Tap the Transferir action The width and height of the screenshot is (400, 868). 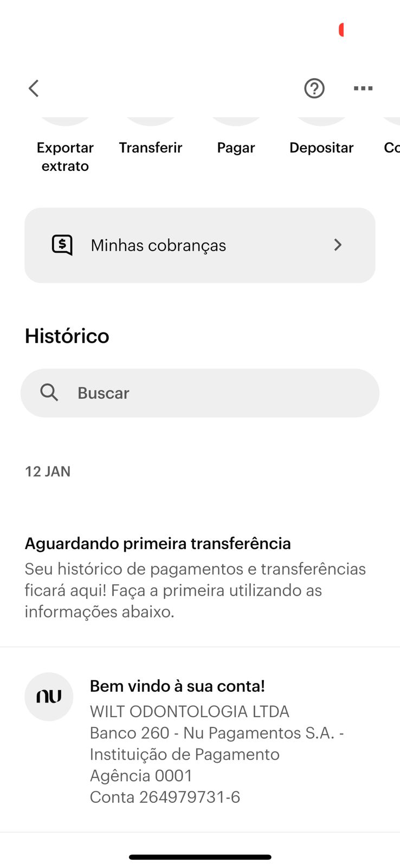[151, 147]
